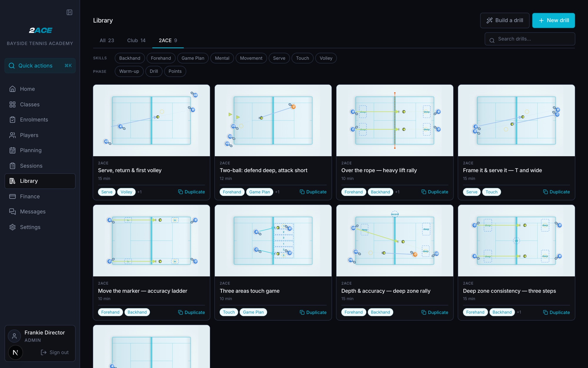The width and height of the screenshot is (588, 368).
Task: Toggle the Touch skill filter
Action: [302, 58]
